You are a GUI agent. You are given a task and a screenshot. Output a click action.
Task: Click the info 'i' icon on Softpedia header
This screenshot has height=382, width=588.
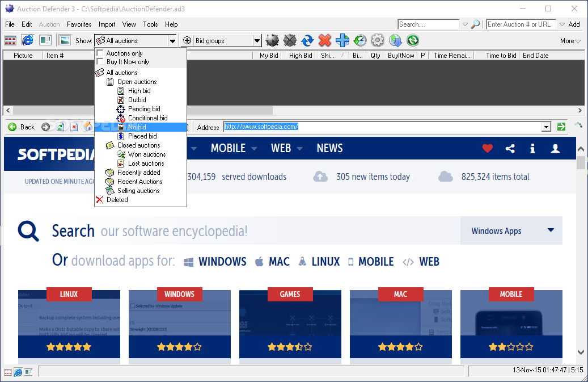[x=532, y=149]
